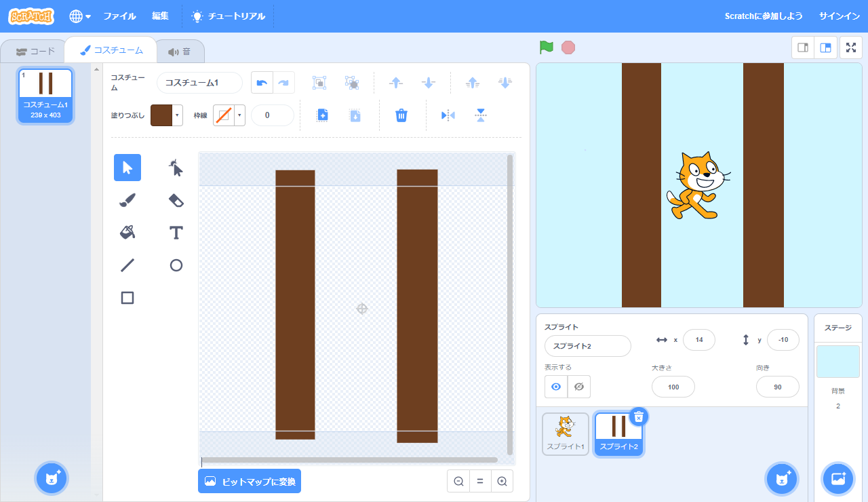
Task: Click サインイン link
Action: (840, 16)
